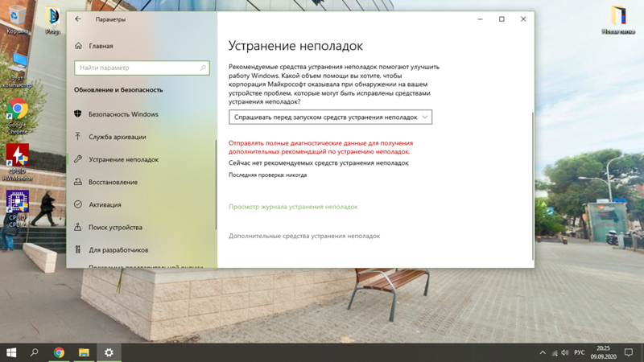Open 'Просмотр журнала устранения неполадок' link
This screenshot has height=362, width=644.
tap(293, 207)
